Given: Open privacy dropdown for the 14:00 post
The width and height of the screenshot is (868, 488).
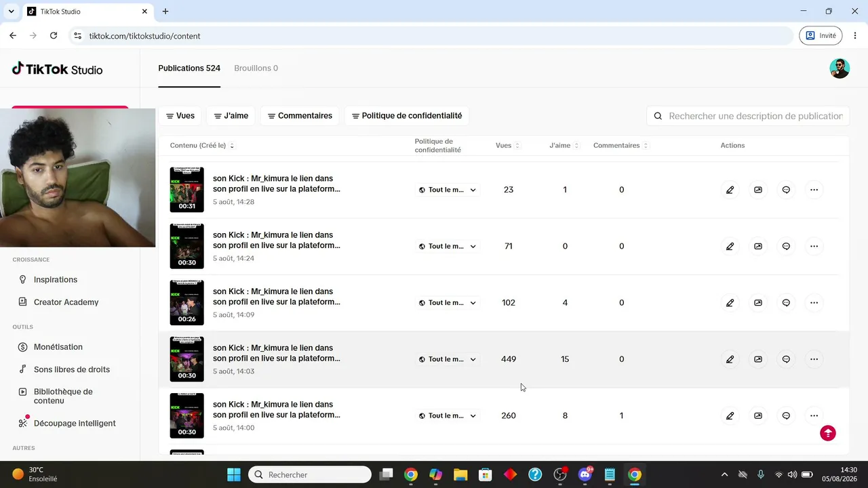Looking at the screenshot, I should pyautogui.click(x=448, y=415).
